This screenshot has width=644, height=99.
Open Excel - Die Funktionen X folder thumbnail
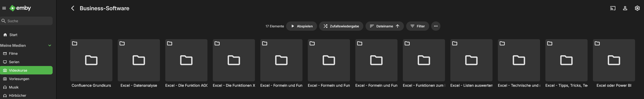(x=234, y=60)
